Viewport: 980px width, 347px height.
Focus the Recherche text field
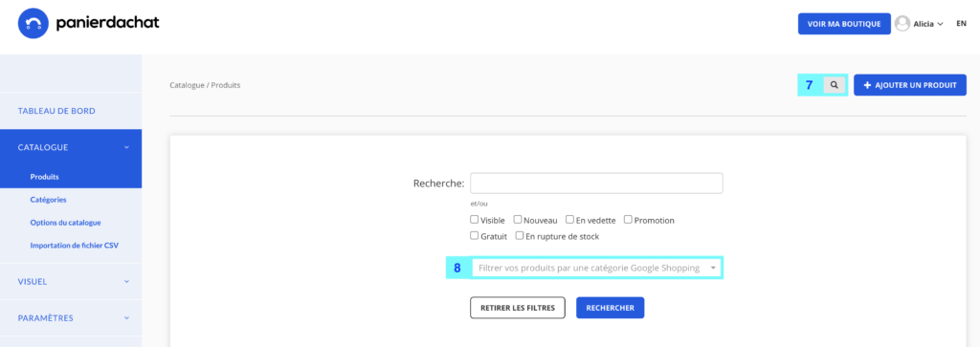[596, 183]
